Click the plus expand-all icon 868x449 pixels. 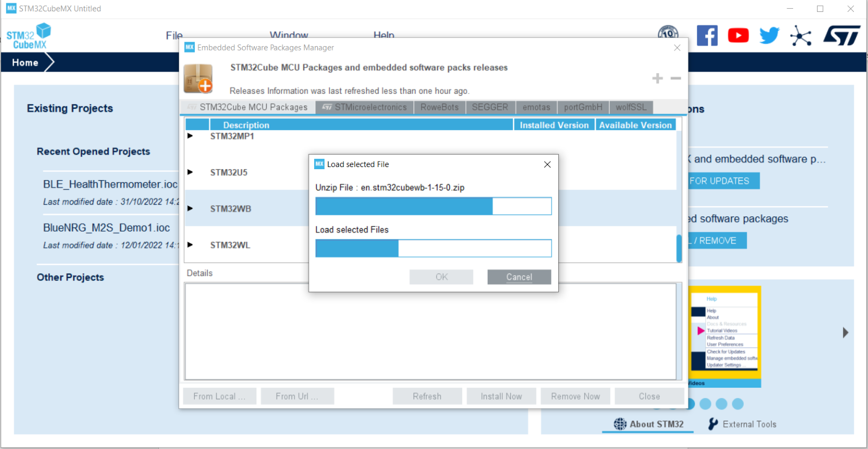658,79
